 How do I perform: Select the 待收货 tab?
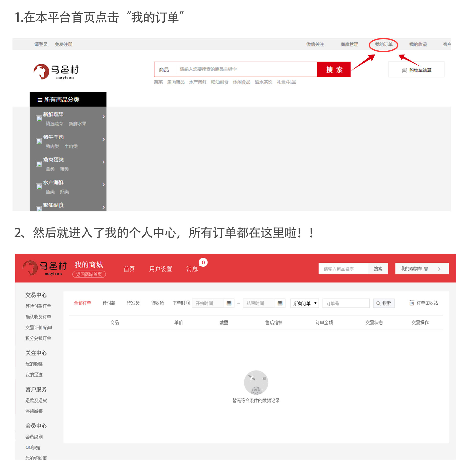pos(157,303)
